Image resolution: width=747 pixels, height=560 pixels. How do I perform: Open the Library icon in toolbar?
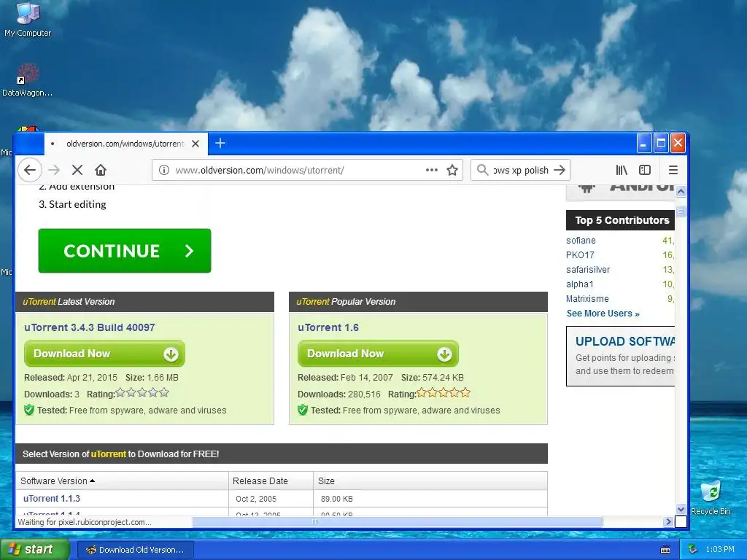pyautogui.click(x=622, y=170)
